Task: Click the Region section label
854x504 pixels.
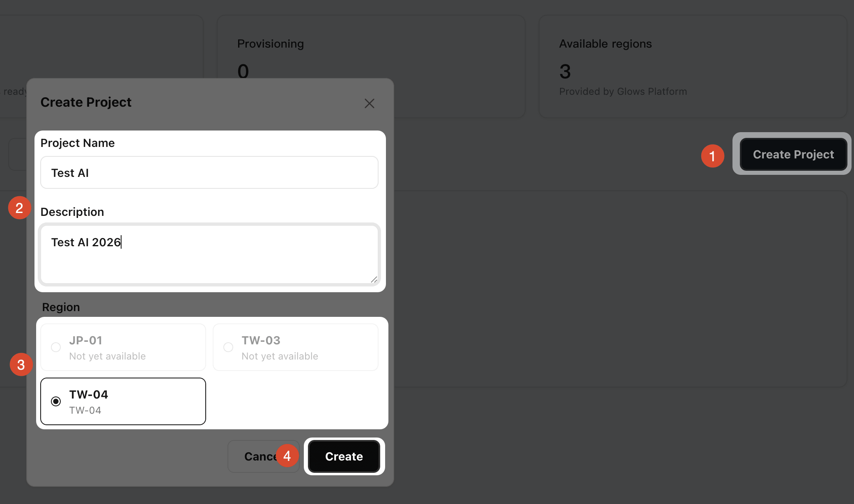Action: pyautogui.click(x=61, y=307)
